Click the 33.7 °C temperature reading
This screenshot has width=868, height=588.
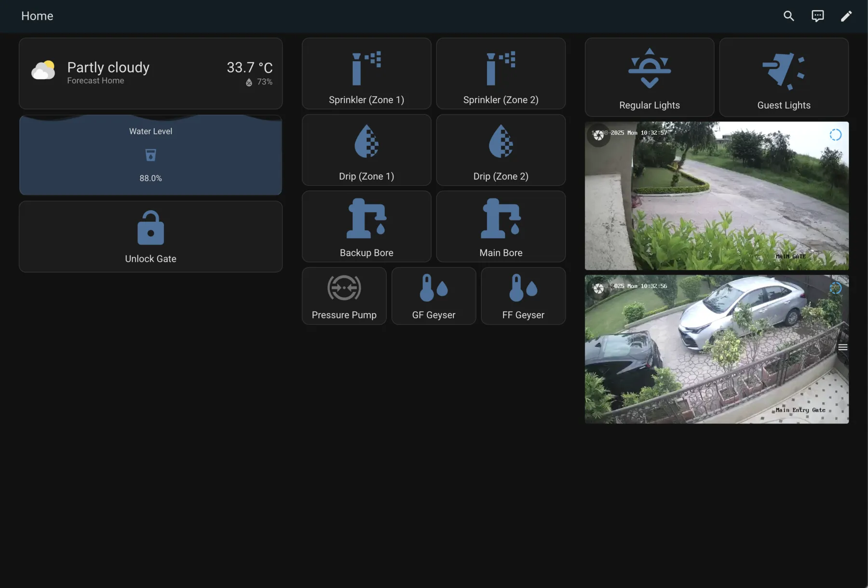click(x=250, y=67)
